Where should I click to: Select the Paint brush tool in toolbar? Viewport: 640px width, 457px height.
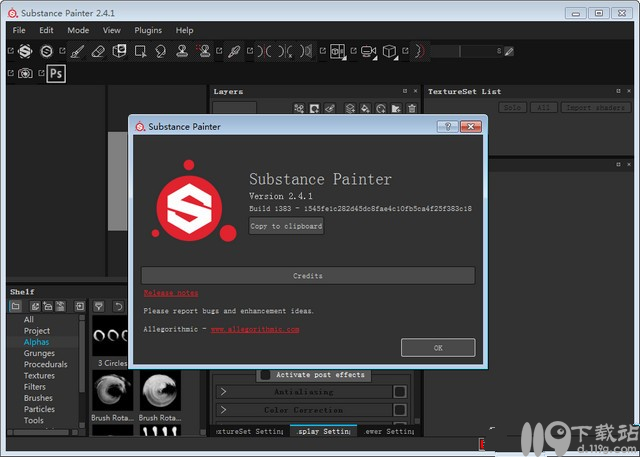pos(77,51)
